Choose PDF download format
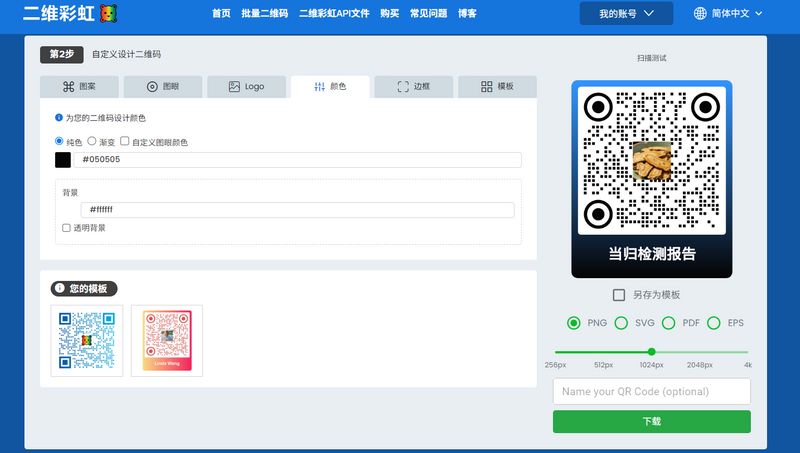The height and width of the screenshot is (453, 800). pos(668,323)
